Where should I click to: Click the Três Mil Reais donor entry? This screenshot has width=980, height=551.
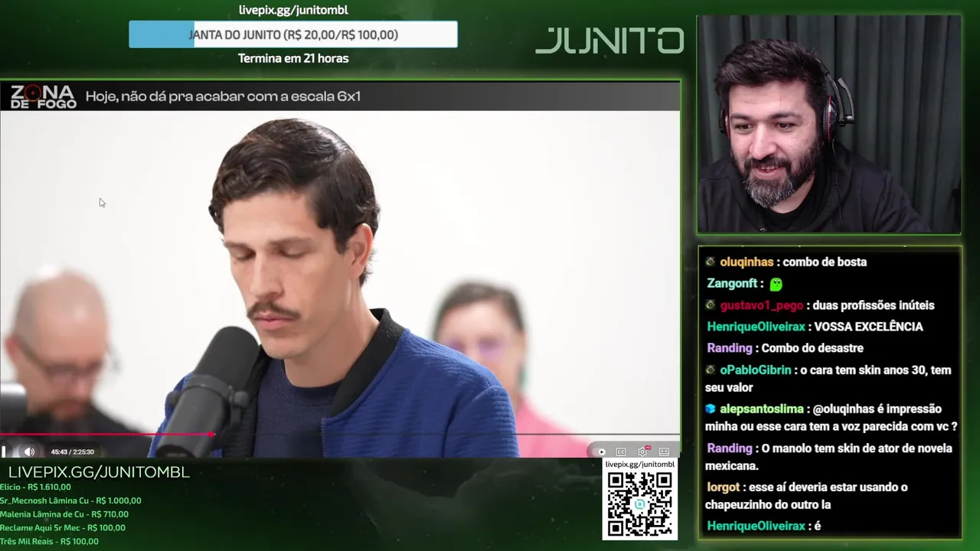click(50, 542)
